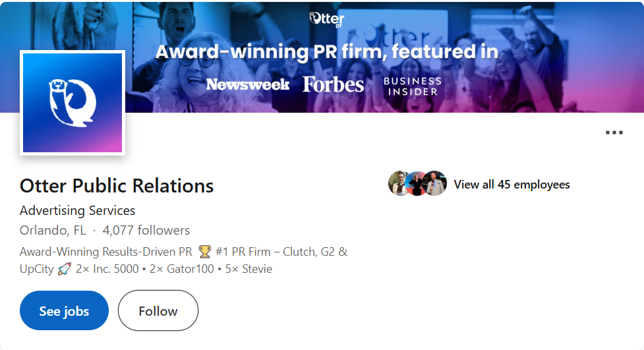644x350 pixels.
Task: Select the avatar of the woman in black
Action: [x=417, y=184]
